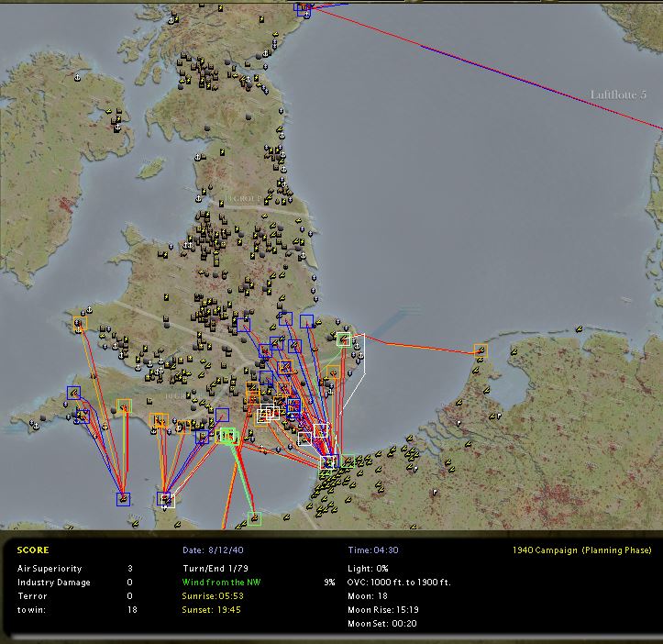Image resolution: width=663 pixels, height=644 pixels.
Task: Select the Turn/End 1/79 text
Action: tap(215, 568)
